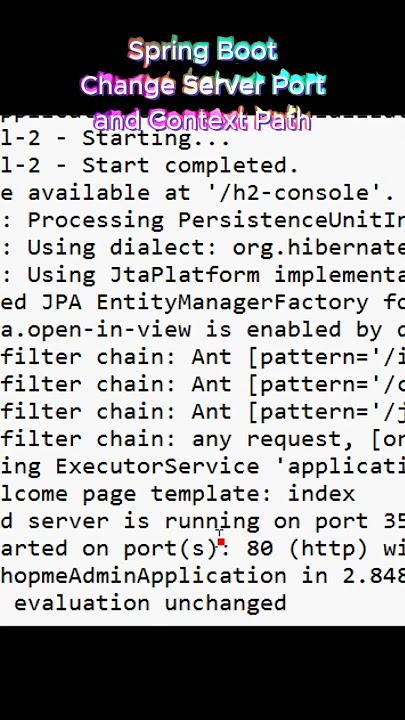Select the "hopmeAdminApplication in 2.848" line
Screen dimensions: 405x720
pos(202,575)
